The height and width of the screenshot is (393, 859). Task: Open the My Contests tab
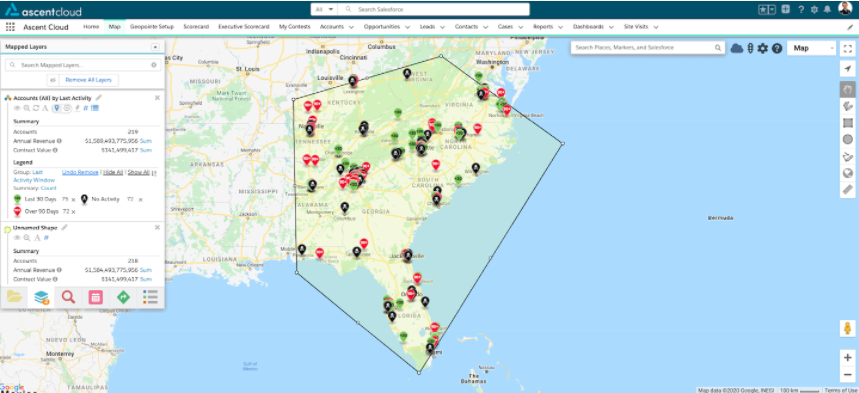point(295,26)
